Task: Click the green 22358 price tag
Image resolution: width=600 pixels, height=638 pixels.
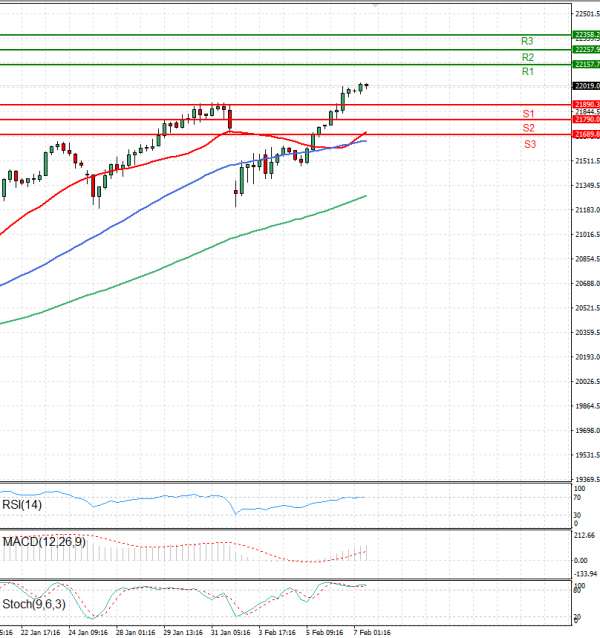Action: click(585, 35)
